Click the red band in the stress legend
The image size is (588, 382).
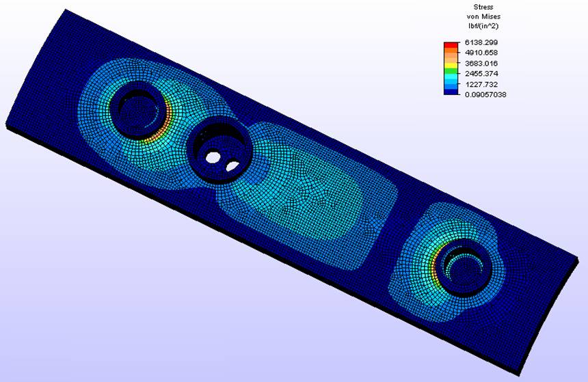[x=451, y=46]
